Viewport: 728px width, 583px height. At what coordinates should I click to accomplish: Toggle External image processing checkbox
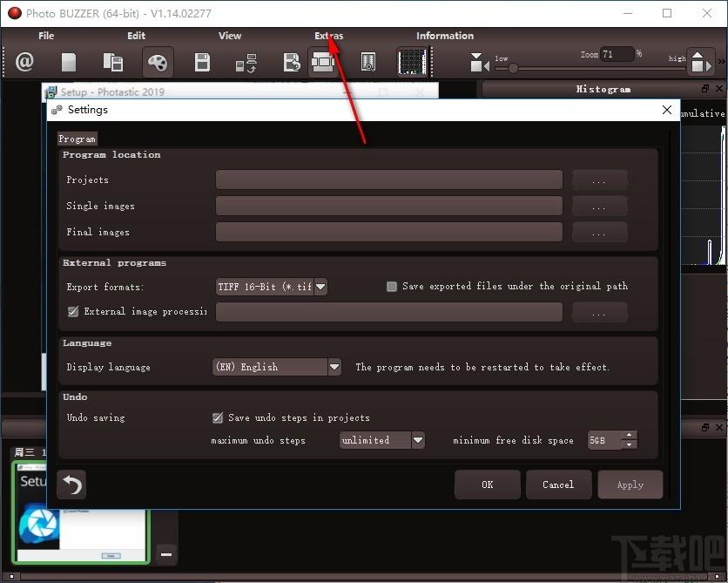[x=73, y=311]
